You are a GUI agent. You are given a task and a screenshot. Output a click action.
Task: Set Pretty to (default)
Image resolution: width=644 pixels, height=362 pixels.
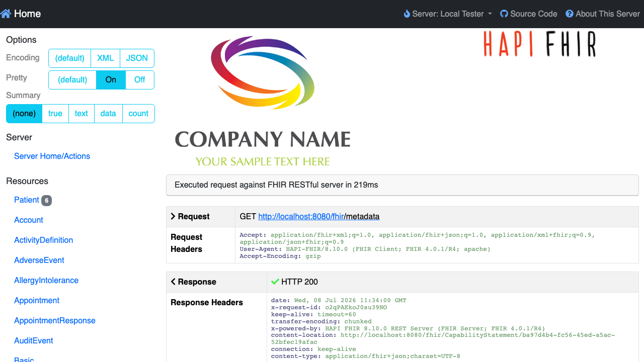click(72, 79)
